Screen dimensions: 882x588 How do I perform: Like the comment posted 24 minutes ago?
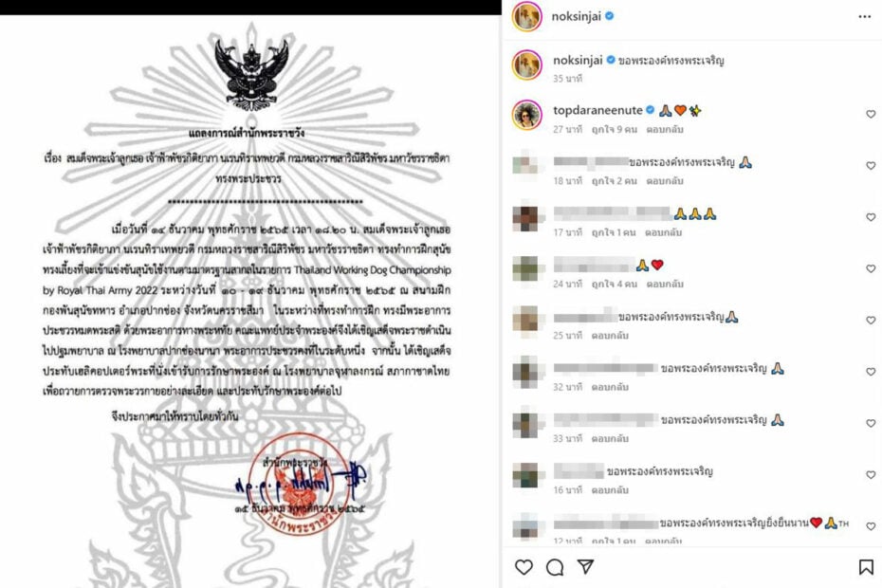coord(871,268)
